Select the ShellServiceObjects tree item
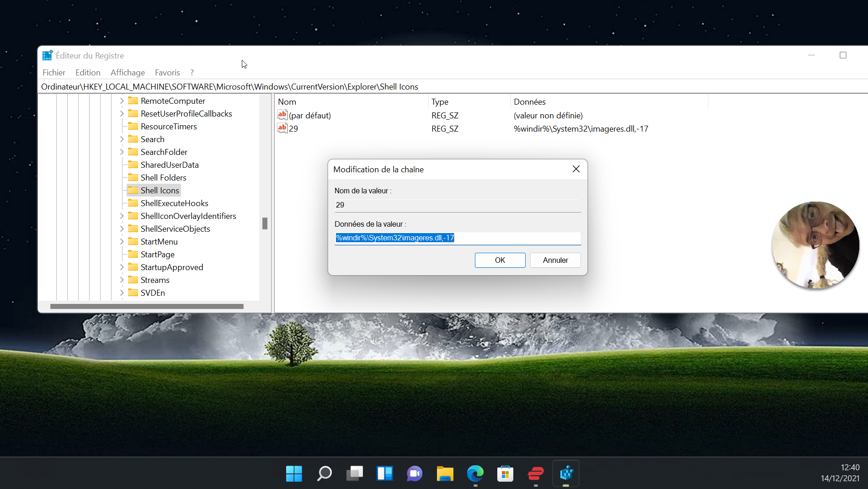Viewport: 868px width, 489px height. (175, 229)
